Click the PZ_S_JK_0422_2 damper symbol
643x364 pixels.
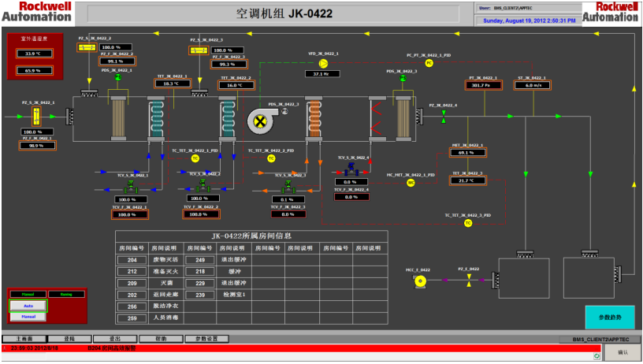point(86,47)
